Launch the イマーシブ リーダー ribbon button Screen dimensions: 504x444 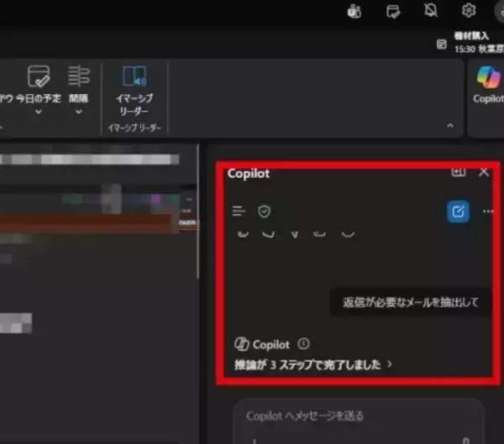click(134, 91)
